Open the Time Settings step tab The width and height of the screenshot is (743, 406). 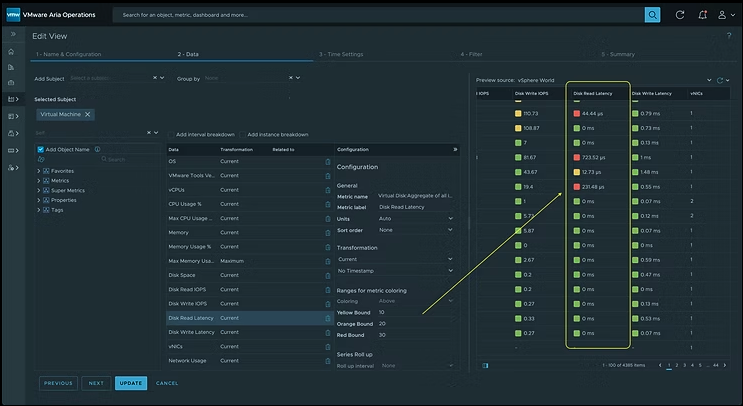pos(341,54)
